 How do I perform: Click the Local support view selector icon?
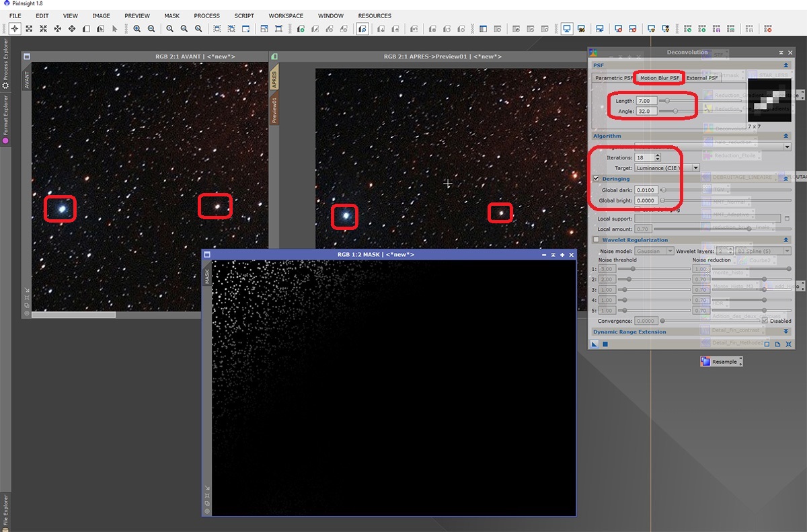tap(787, 219)
